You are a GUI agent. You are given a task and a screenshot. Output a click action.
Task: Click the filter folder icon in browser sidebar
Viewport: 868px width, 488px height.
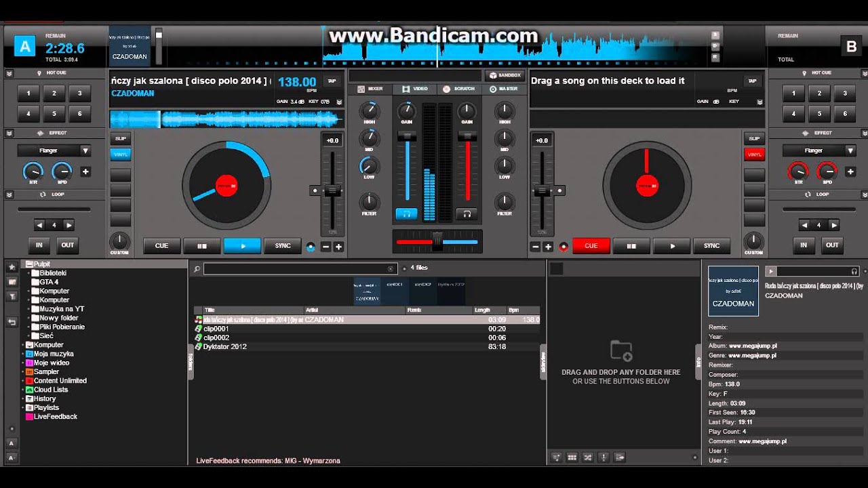pos(12,296)
